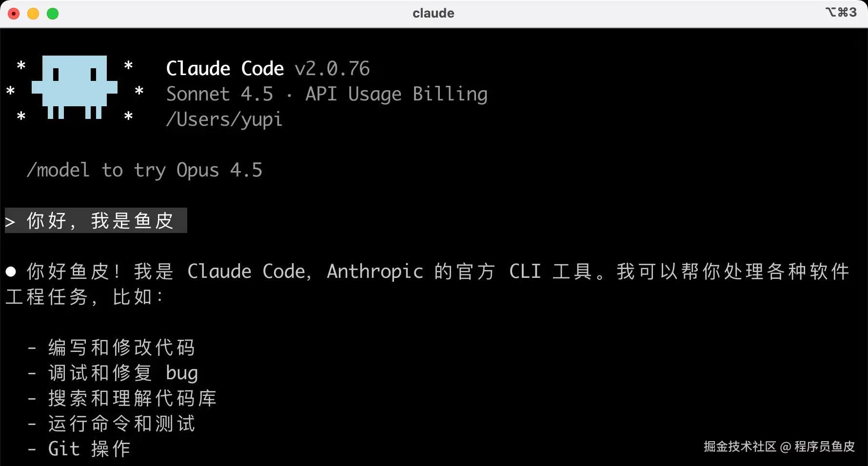Click the ⌥⌘3 shortcut indicator
Viewport: 868px width, 466px height.
click(x=841, y=13)
